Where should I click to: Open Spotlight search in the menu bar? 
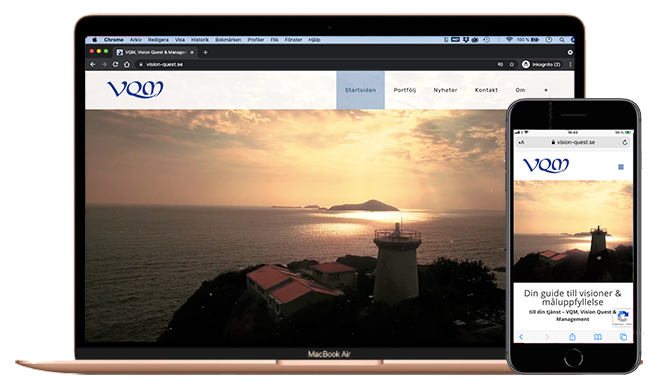pos(562,40)
